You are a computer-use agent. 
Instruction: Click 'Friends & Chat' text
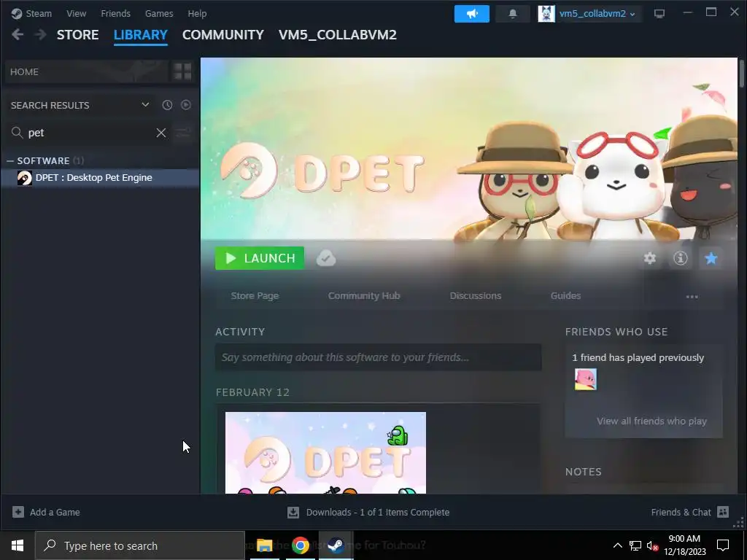tap(681, 512)
